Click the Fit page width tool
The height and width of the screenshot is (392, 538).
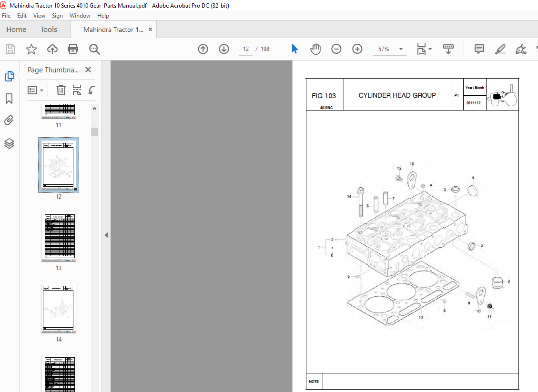click(x=421, y=49)
